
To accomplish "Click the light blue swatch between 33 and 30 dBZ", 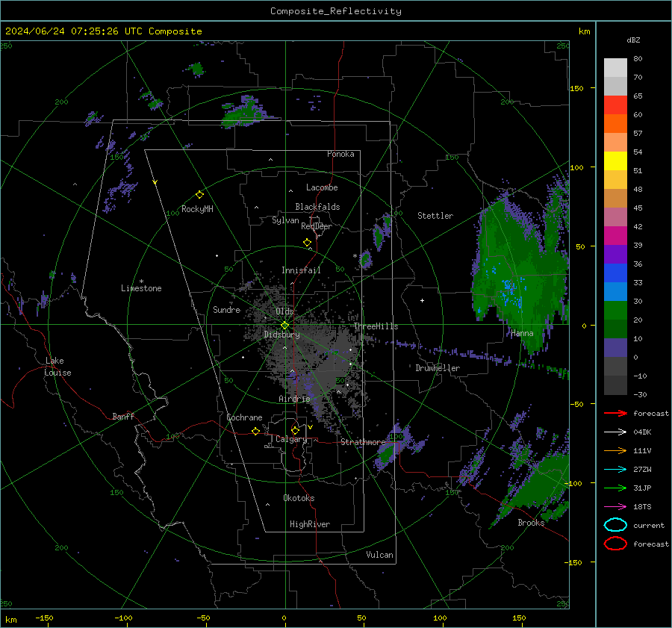I will [x=615, y=292].
